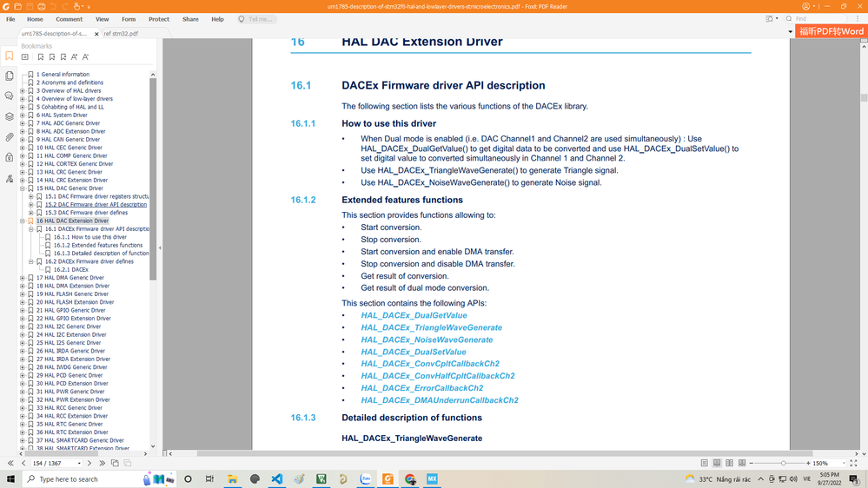Collapse the 15 HAL DAC Generic Driver bookmark
The width and height of the screenshot is (868, 488).
click(x=23, y=188)
